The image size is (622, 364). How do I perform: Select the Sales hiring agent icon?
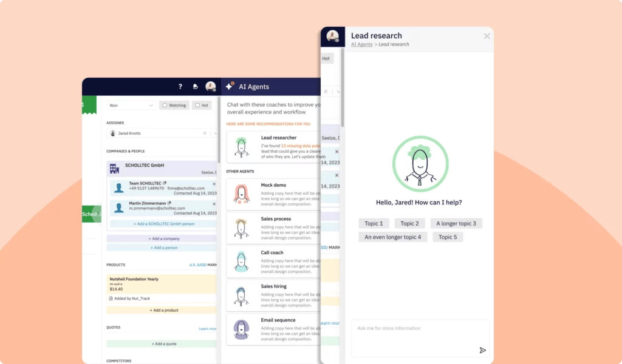pos(242,295)
